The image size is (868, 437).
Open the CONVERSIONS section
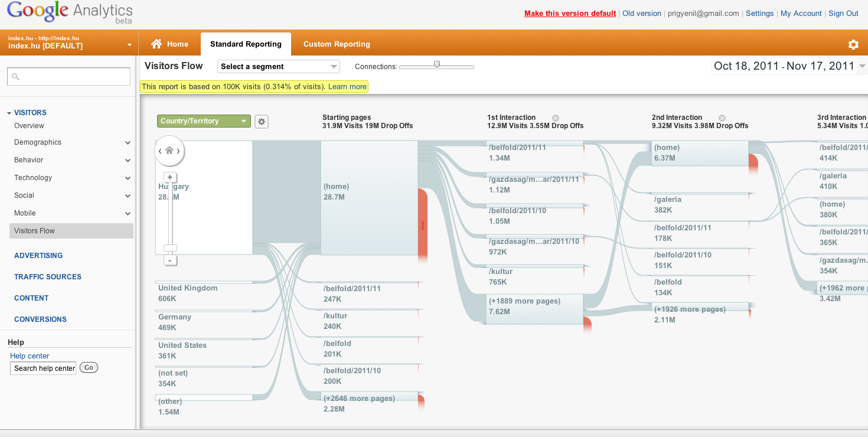[x=40, y=319]
